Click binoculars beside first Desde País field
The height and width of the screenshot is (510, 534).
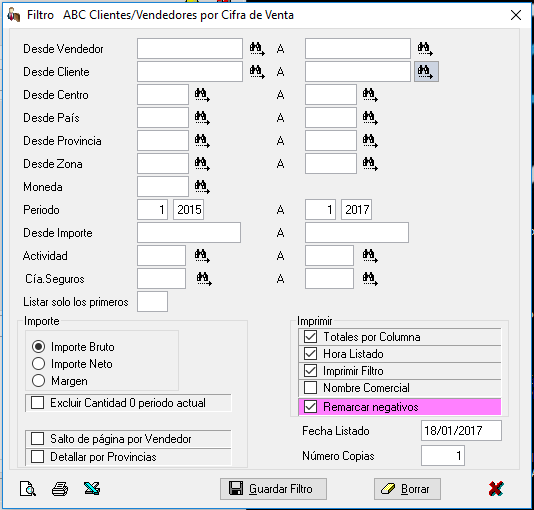pos(202,118)
